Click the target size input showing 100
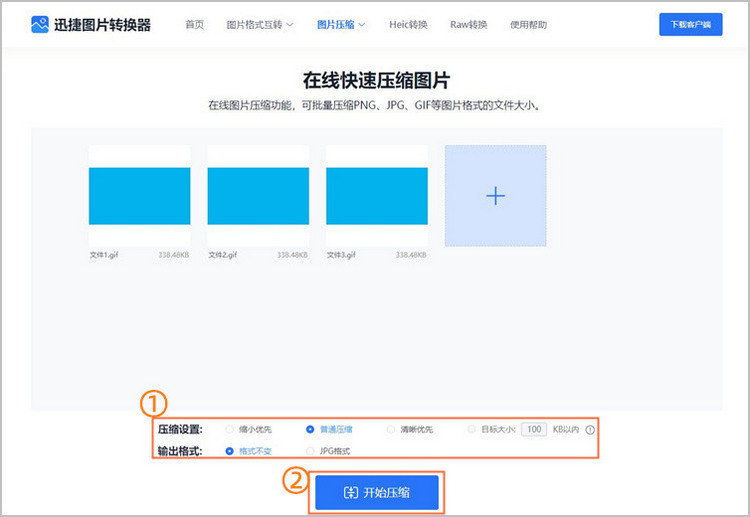Viewport: 750px width, 517px height. (x=534, y=429)
